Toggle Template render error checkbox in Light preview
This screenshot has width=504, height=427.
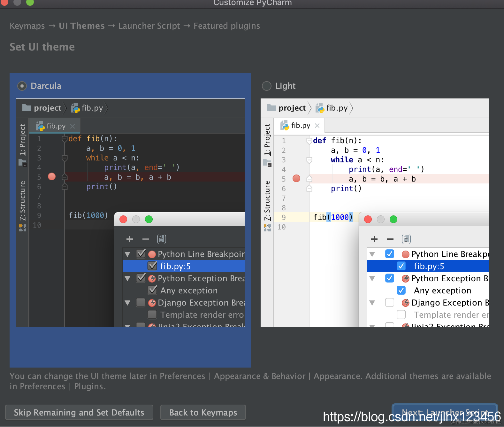point(401,314)
